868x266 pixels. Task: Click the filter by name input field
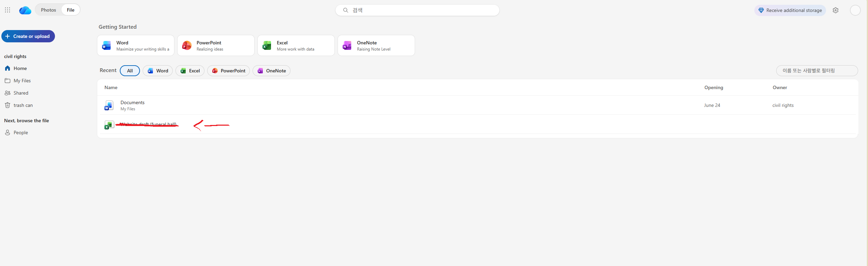pyautogui.click(x=817, y=71)
